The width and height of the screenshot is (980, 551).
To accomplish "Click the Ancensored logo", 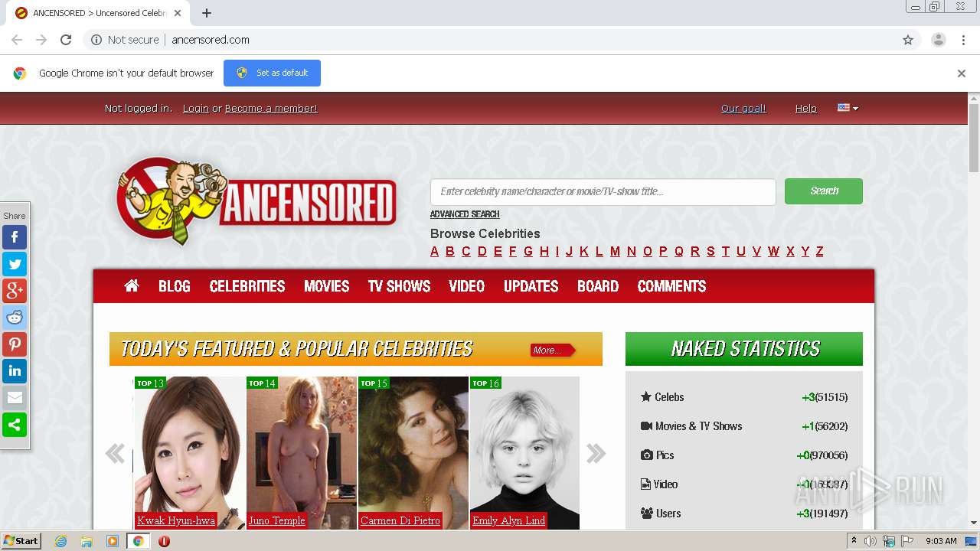I will pos(256,201).
